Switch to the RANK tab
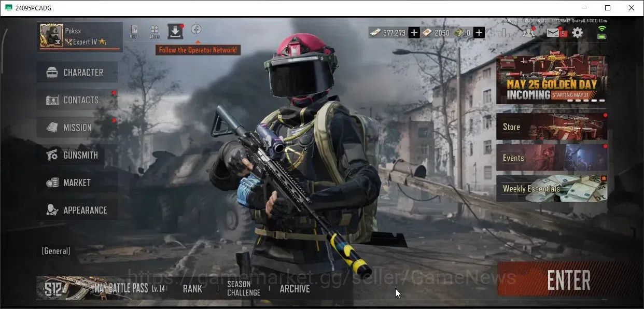 point(192,289)
